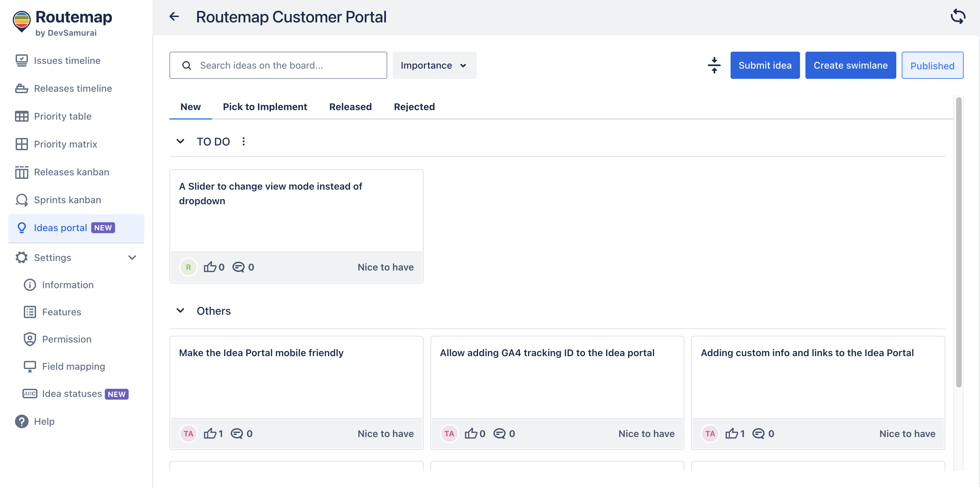
Task: Upvote the GA4 tracking ID idea
Action: (x=472, y=433)
